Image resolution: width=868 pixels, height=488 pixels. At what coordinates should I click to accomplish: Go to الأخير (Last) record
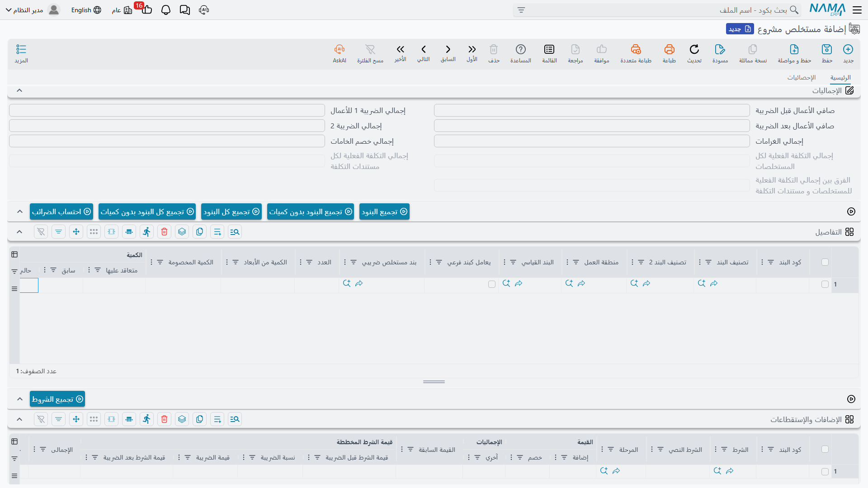click(x=400, y=49)
